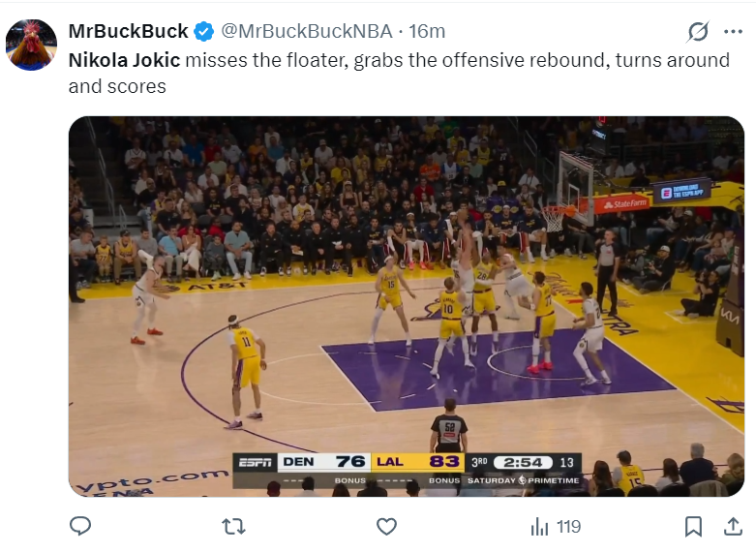
Task: Click the share upload icon
Action: click(x=733, y=527)
